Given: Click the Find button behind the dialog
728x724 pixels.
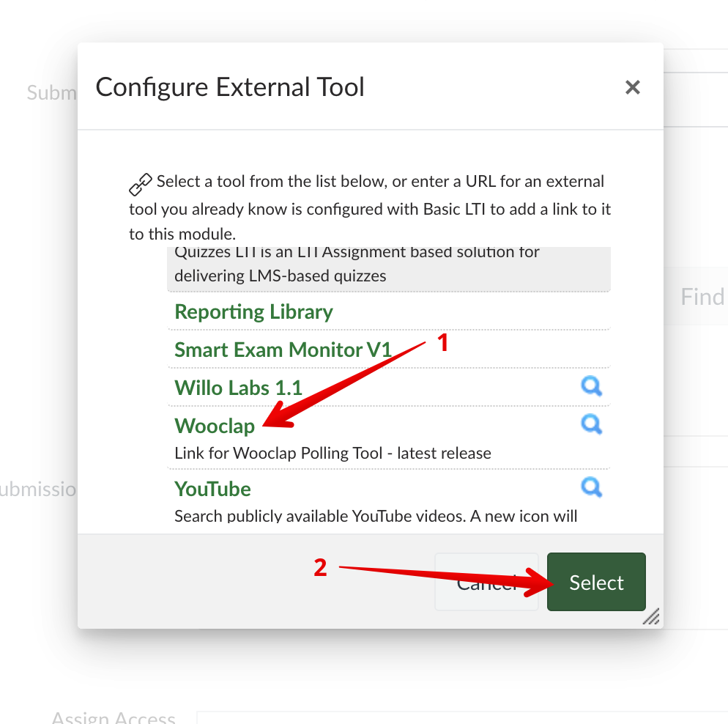Looking at the screenshot, I should click(x=701, y=297).
